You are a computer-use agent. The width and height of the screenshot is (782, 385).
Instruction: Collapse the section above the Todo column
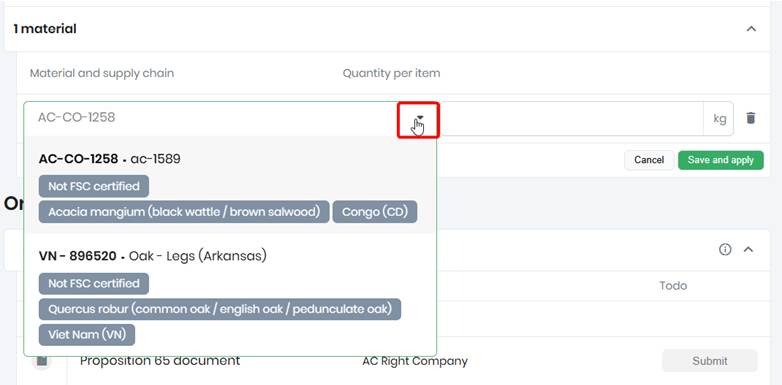pyautogui.click(x=748, y=249)
